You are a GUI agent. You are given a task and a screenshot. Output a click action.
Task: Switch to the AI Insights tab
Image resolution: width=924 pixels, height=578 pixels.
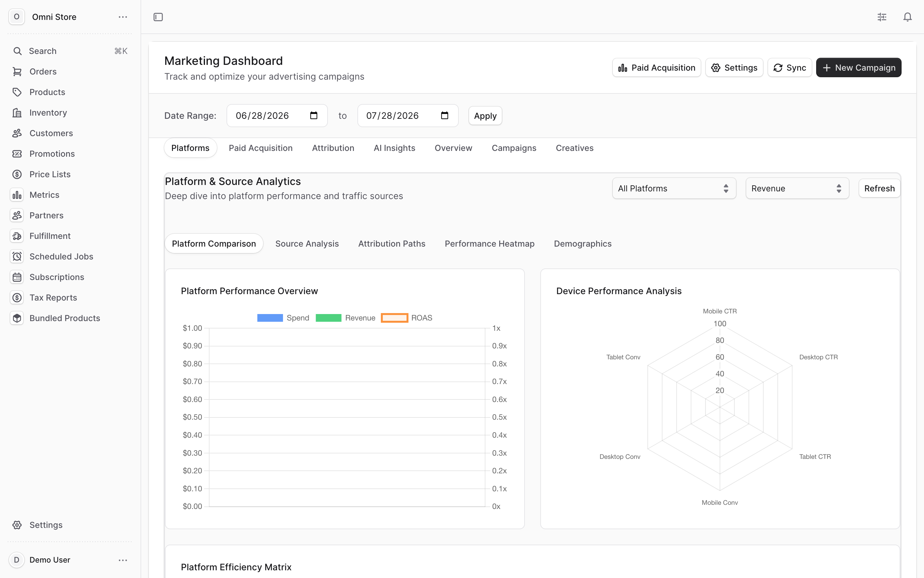tap(394, 148)
